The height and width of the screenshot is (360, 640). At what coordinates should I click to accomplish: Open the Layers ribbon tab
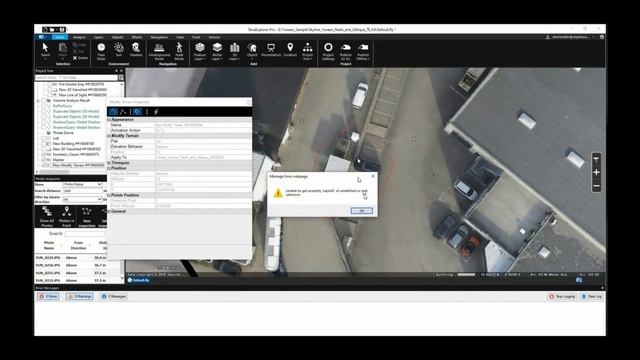99,37
